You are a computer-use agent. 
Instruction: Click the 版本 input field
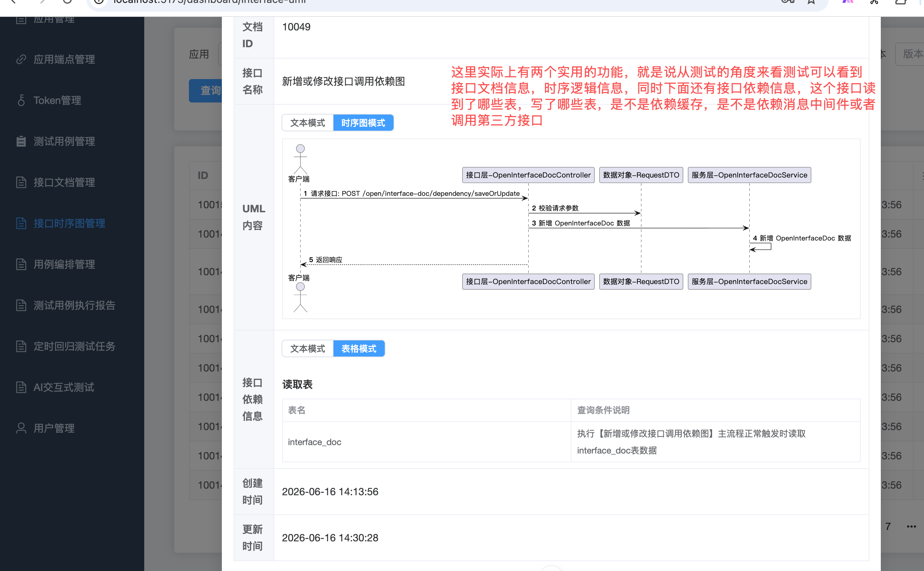coord(909,54)
